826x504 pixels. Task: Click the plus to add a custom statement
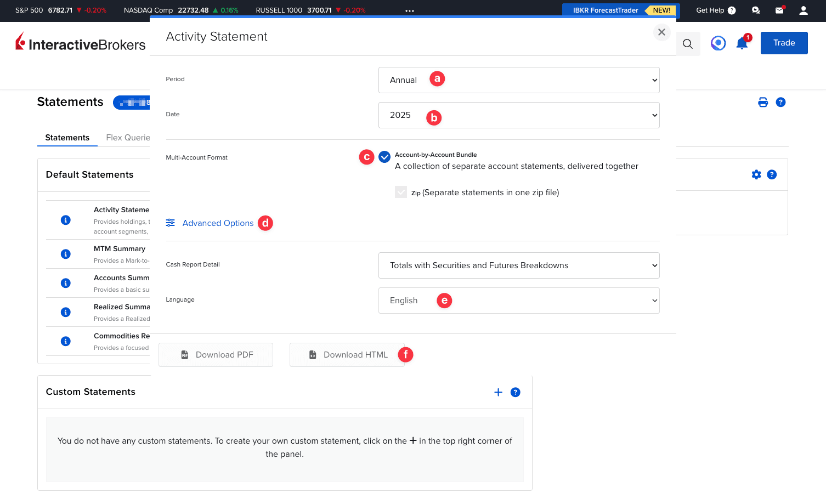[498, 392]
